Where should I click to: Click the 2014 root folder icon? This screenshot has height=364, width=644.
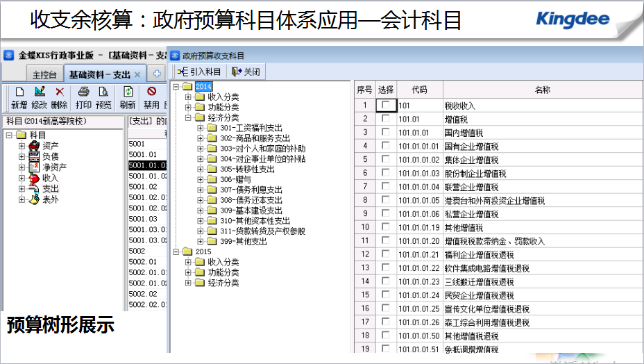point(187,86)
